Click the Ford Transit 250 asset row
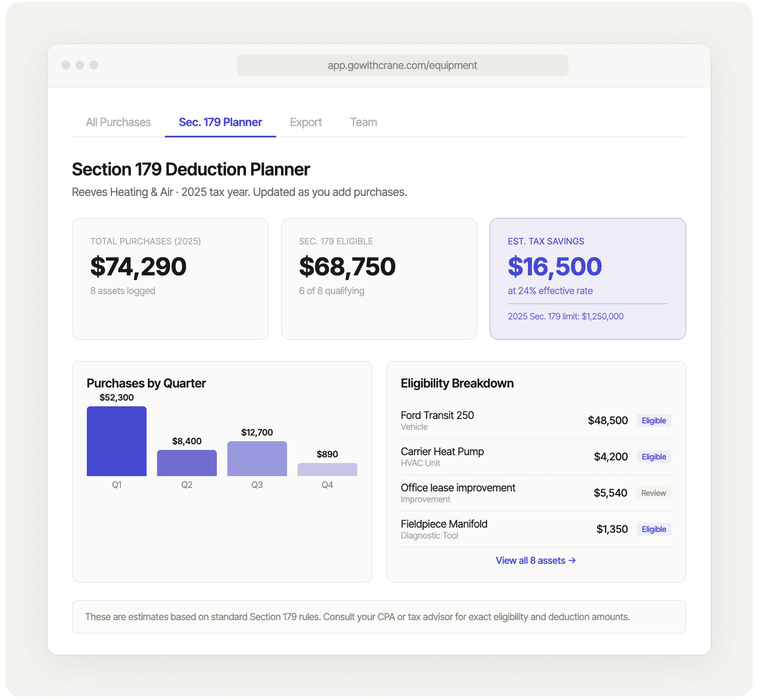Screen dimensions: 760x700 click(480, 420)
